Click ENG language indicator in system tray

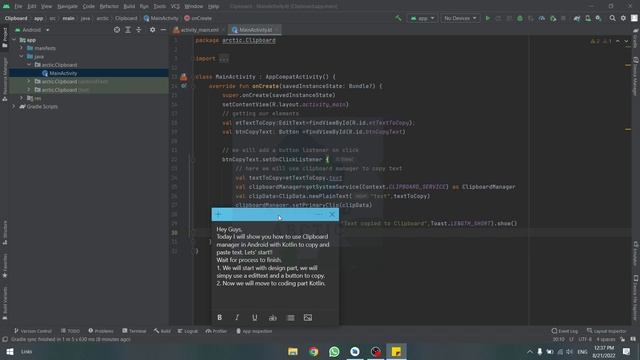582,351
